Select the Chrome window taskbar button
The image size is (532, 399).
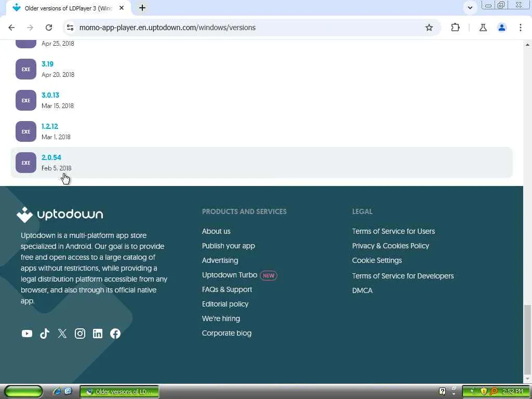[119, 392]
